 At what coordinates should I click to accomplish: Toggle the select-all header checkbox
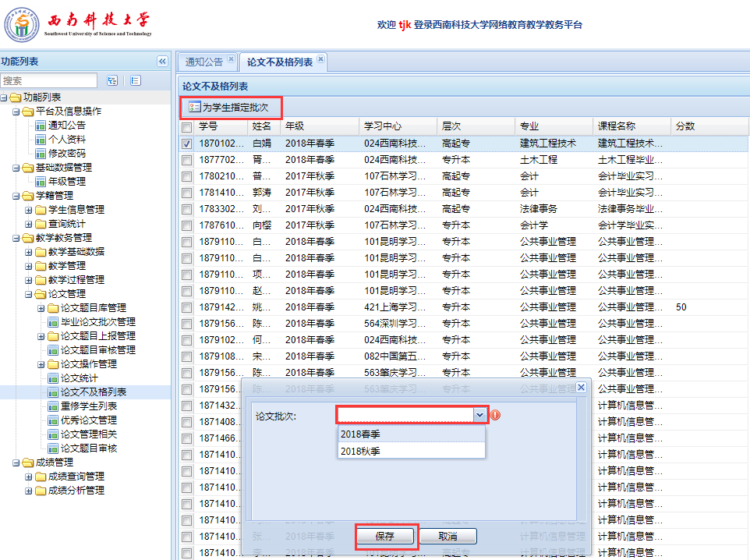click(187, 126)
